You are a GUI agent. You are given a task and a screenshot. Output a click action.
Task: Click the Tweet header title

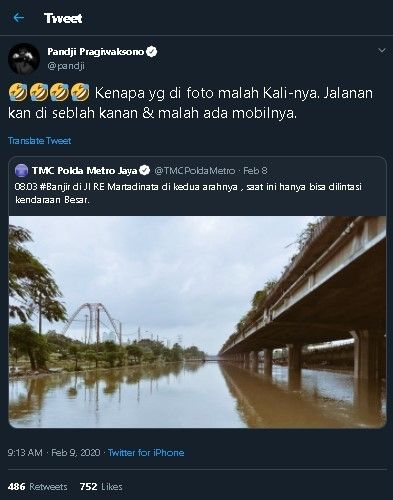point(63,18)
